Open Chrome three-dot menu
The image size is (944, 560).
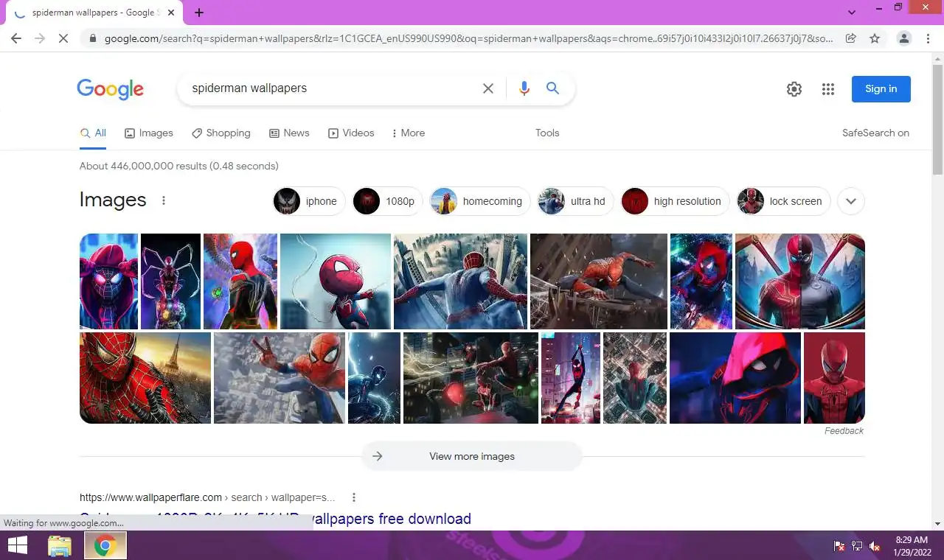[x=928, y=38]
